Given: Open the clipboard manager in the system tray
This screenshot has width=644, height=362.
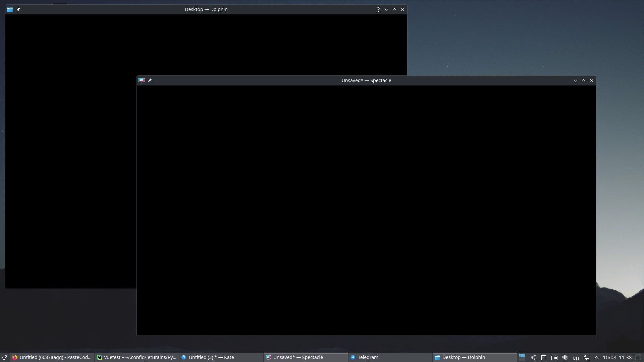Looking at the screenshot, I should 544,357.
